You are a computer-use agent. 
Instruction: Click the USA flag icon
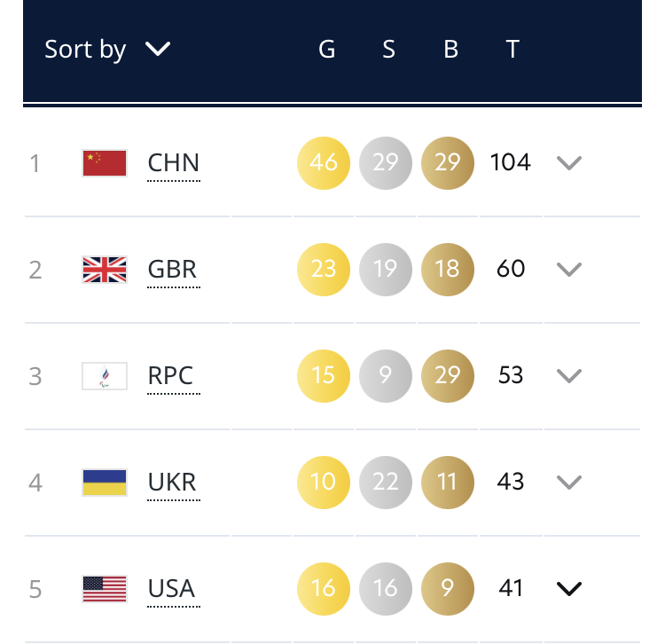(105, 589)
